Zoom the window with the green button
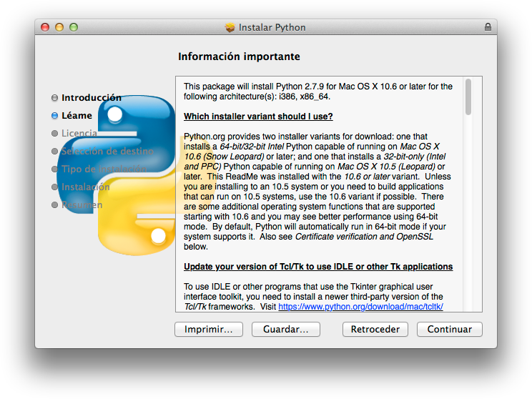The width and height of the screenshot is (532, 399). [x=74, y=27]
